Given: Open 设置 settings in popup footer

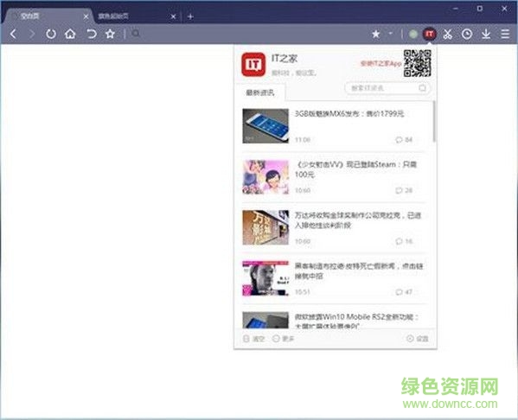Looking at the screenshot, I should (417, 339).
